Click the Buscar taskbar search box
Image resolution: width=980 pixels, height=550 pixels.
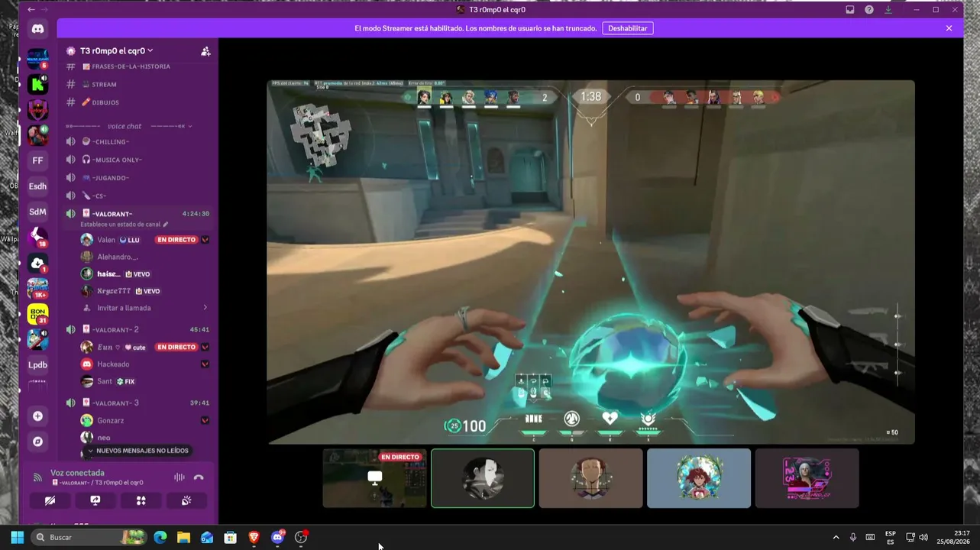pyautogui.click(x=89, y=538)
